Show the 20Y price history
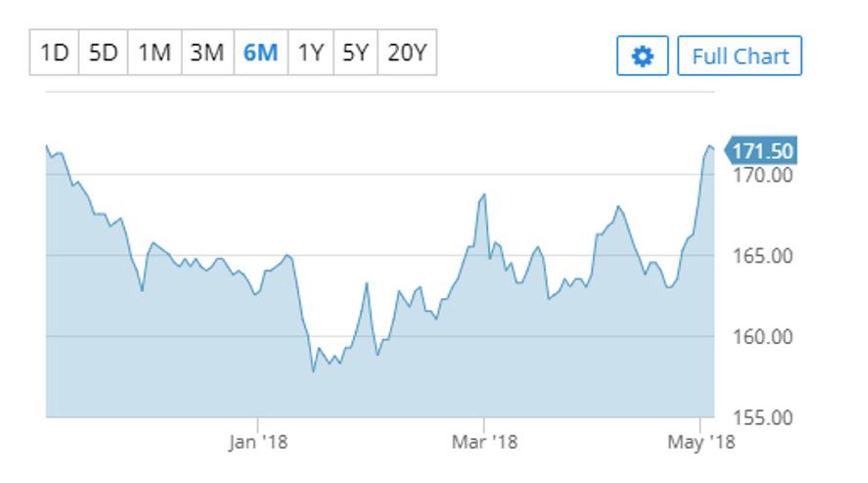 [x=407, y=52]
